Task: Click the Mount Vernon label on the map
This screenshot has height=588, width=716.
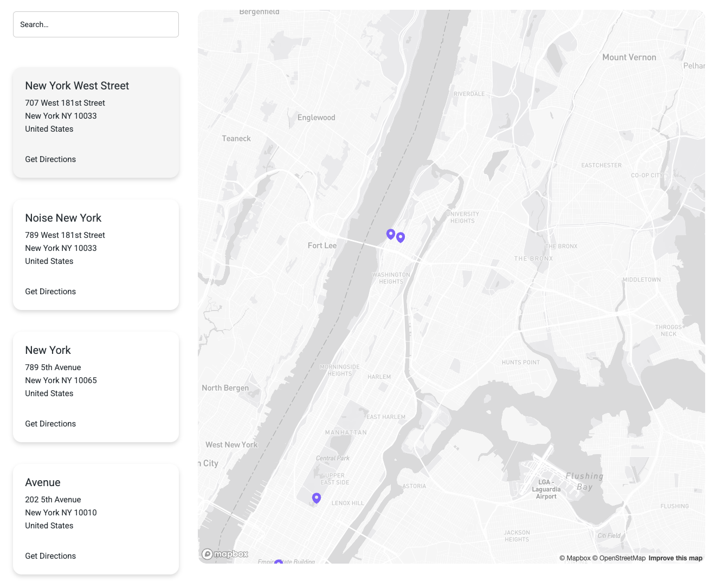Action: coord(629,57)
